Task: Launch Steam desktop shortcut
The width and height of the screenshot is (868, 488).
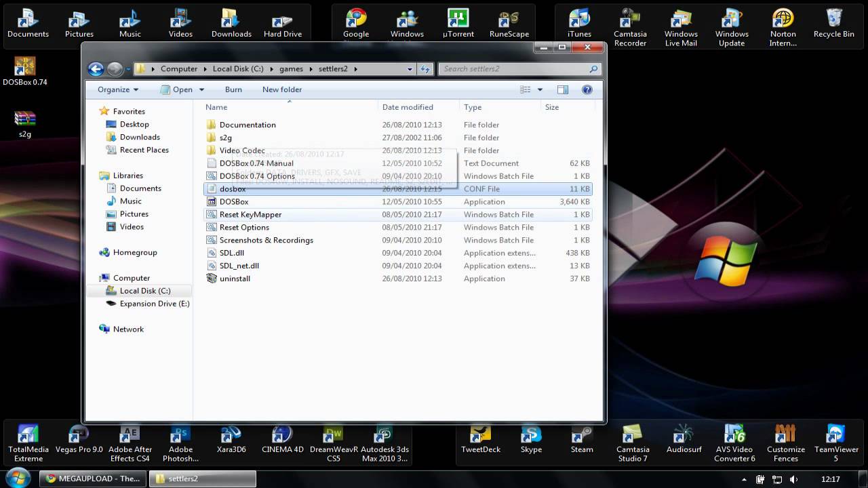Action: [x=582, y=439]
